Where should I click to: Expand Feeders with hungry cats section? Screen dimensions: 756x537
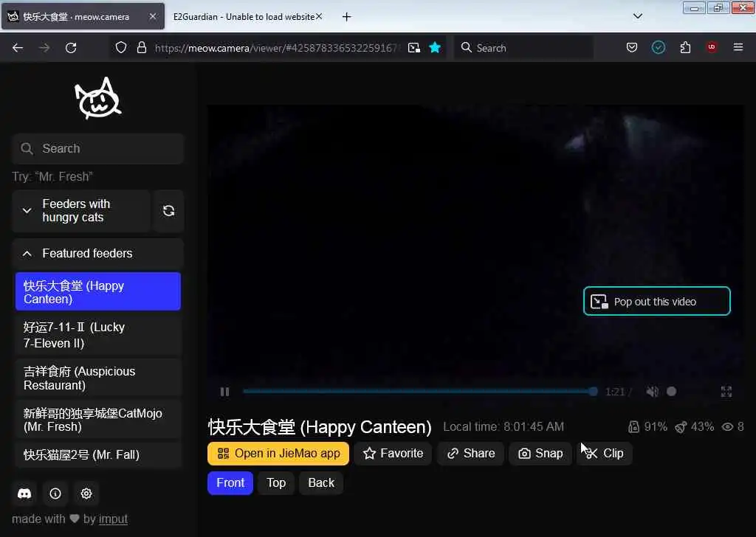(x=81, y=211)
